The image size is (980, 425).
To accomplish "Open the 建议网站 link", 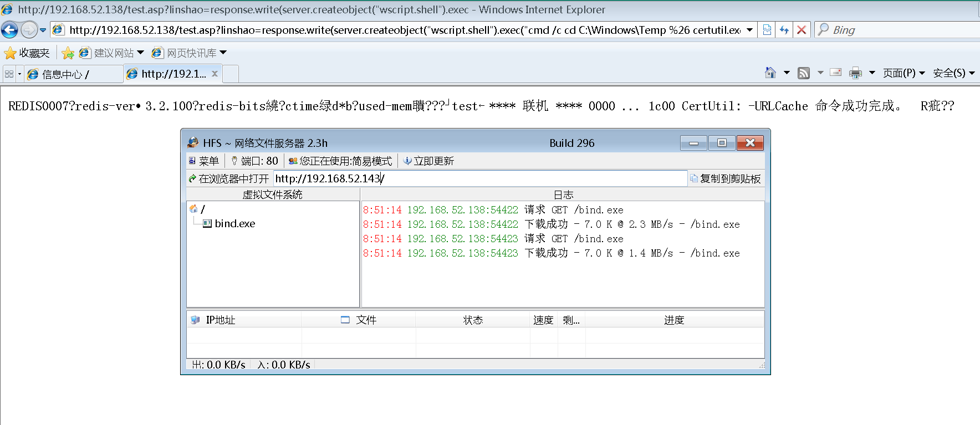I will pyautogui.click(x=108, y=53).
